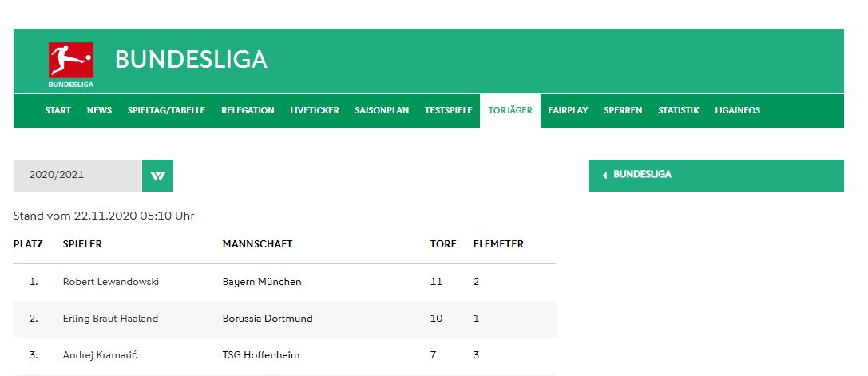Open the season dropdown arrow button
This screenshot has height=376, width=868.
coord(158,176)
